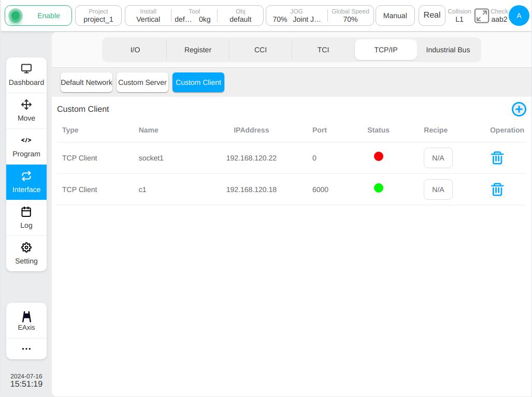Toggle the Manual mode button
Image resolution: width=532 pixels, height=397 pixels.
(x=395, y=16)
